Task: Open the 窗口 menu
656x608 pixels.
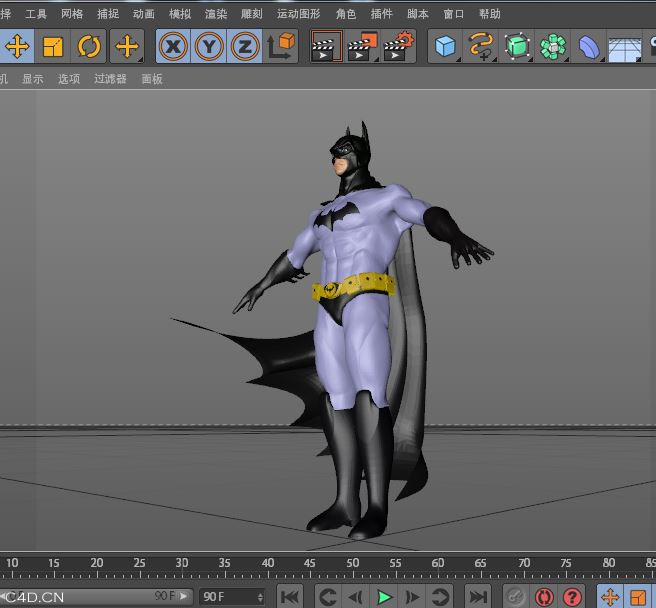Action: pos(454,14)
